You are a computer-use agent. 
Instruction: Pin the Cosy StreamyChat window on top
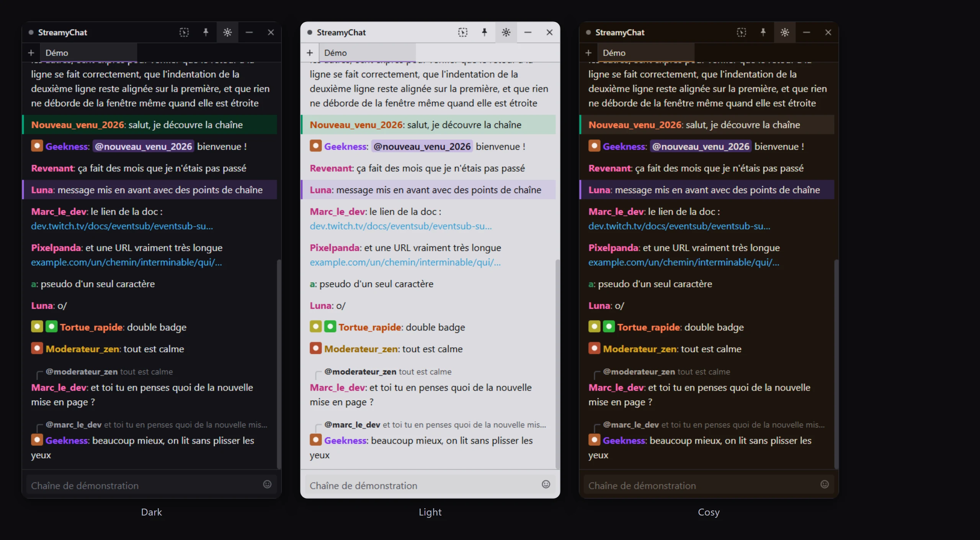pyautogui.click(x=763, y=33)
